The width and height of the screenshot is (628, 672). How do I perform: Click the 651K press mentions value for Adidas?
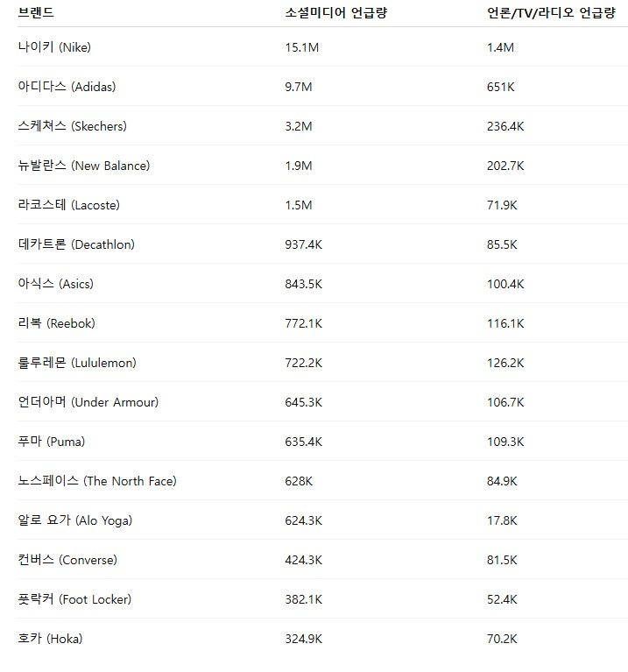501,87
